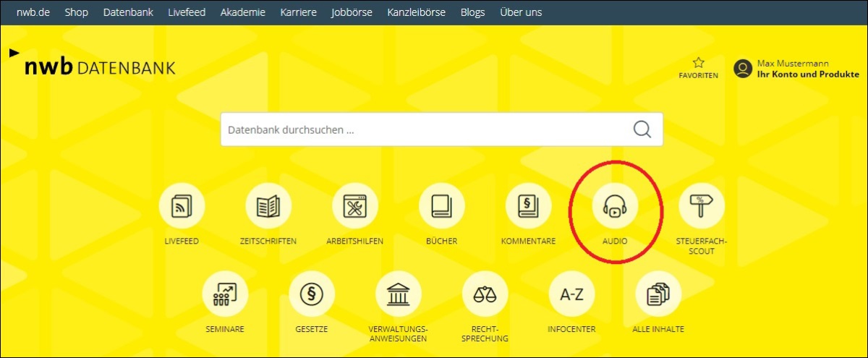Click the Favoriten star icon
Image resolution: width=868 pixels, height=358 pixels.
pos(698,63)
